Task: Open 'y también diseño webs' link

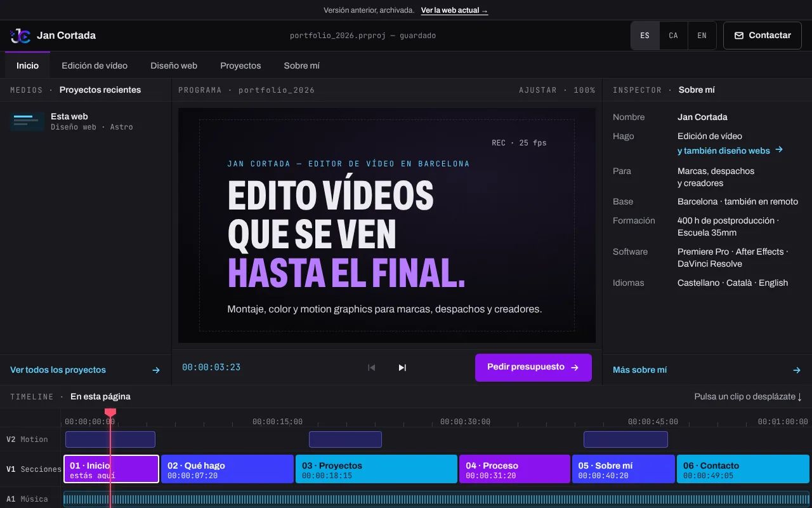Action: [730, 150]
